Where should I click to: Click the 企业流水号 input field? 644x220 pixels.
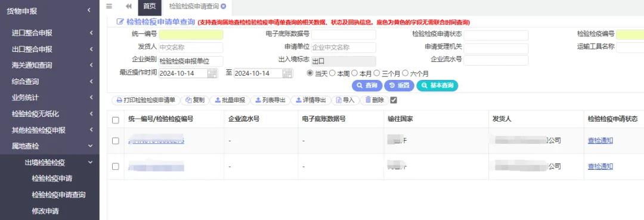point(496,60)
